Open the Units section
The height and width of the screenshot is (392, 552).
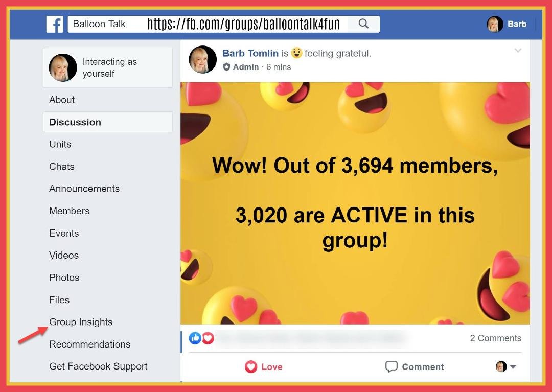tap(60, 144)
